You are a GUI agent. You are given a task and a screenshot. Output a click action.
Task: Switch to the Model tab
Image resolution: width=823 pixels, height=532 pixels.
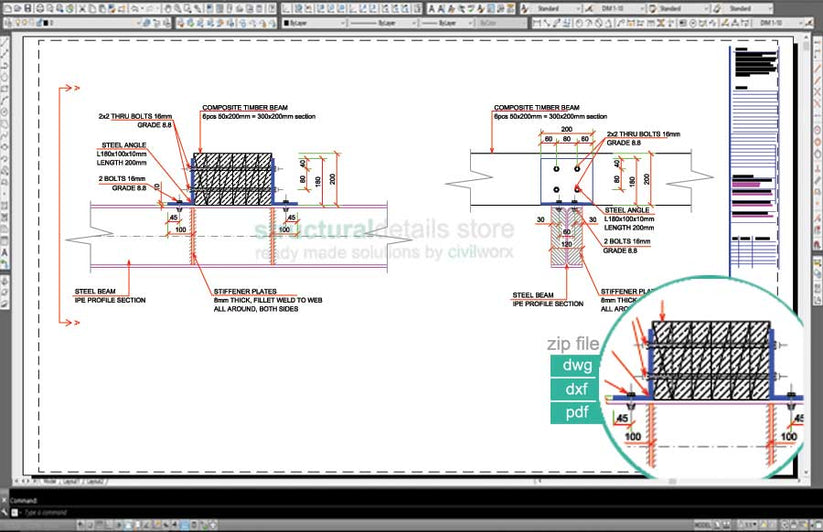(x=50, y=482)
